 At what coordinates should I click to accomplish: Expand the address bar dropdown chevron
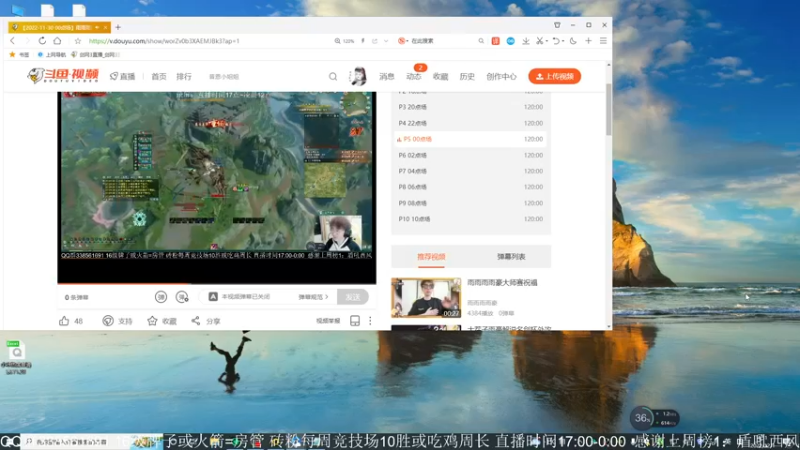[386, 41]
